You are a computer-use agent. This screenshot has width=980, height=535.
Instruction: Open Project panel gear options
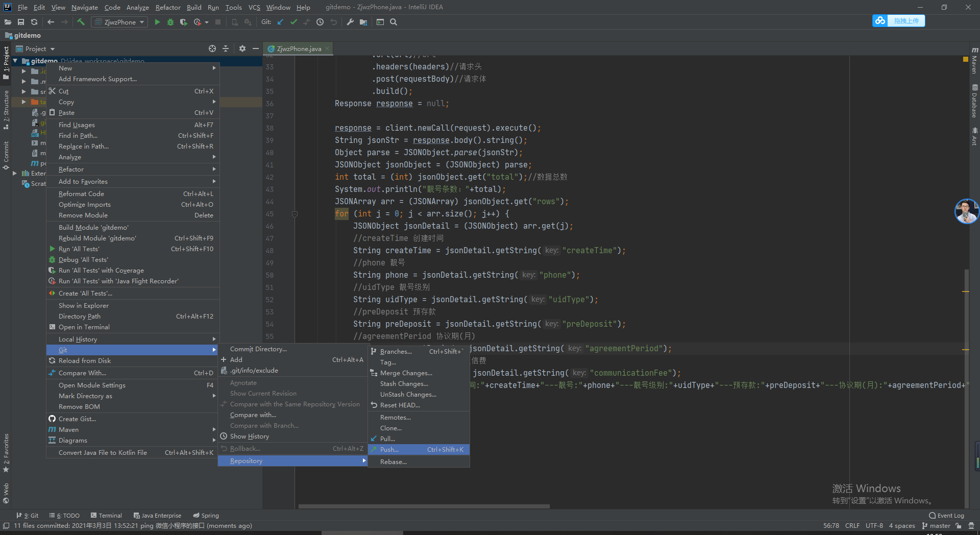pyautogui.click(x=242, y=48)
